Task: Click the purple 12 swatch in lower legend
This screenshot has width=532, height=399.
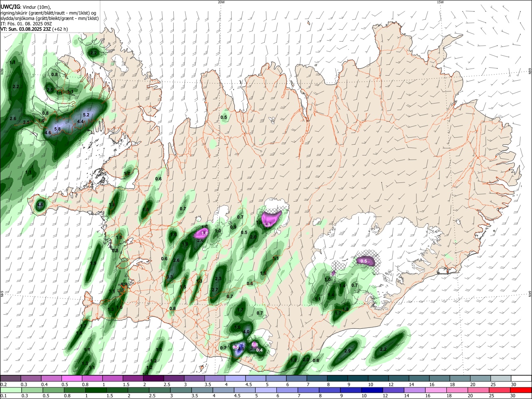Action: coord(393,390)
